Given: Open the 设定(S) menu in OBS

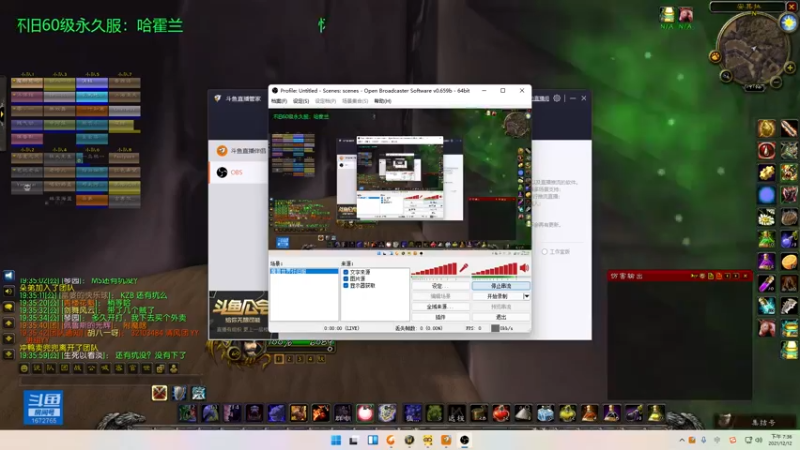Looking at the screenshot, I should 301,101.
